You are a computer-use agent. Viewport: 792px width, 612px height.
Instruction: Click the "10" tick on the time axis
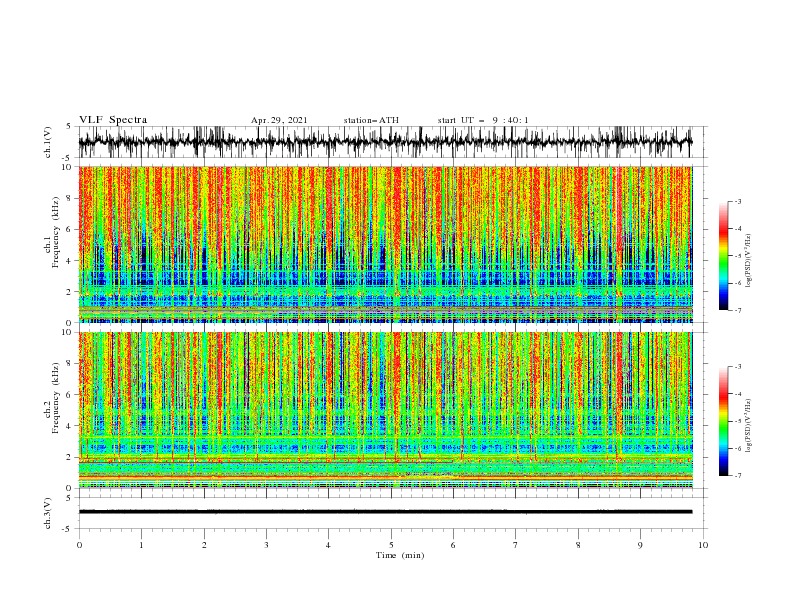(x=703, y=545)
